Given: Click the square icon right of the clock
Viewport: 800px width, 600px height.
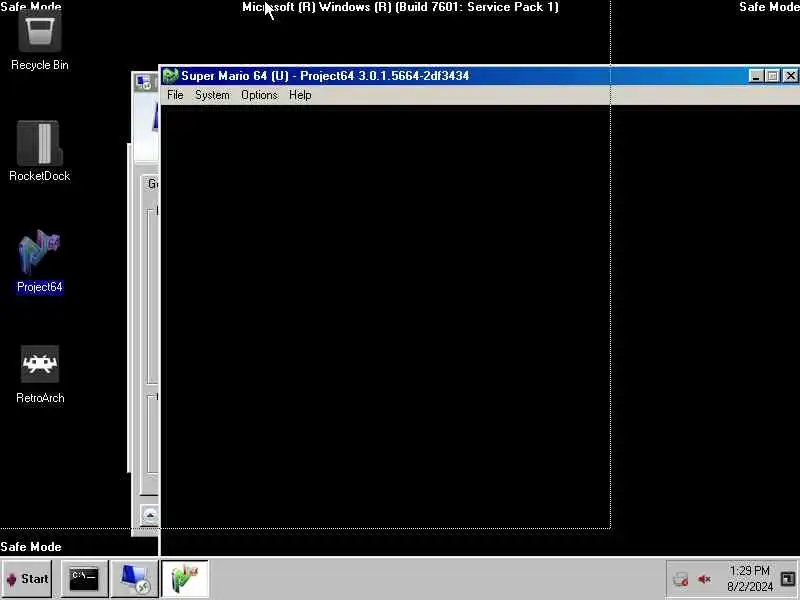Looking at the screenshot, I should click(x=788, y=579).
